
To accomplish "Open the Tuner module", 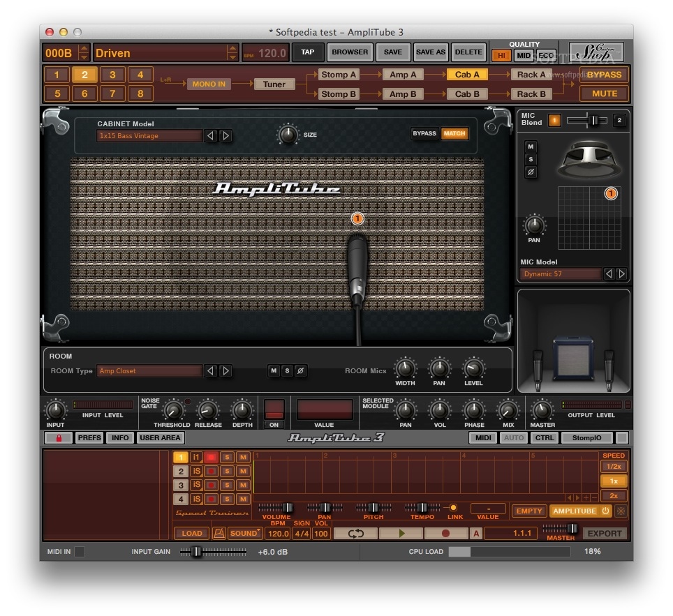I will click(x=274, y=84).
